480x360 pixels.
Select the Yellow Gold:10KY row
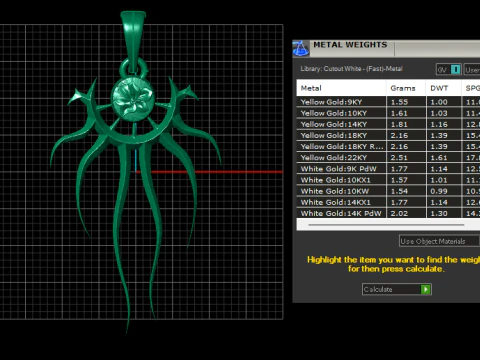click(x=388, y=113)
